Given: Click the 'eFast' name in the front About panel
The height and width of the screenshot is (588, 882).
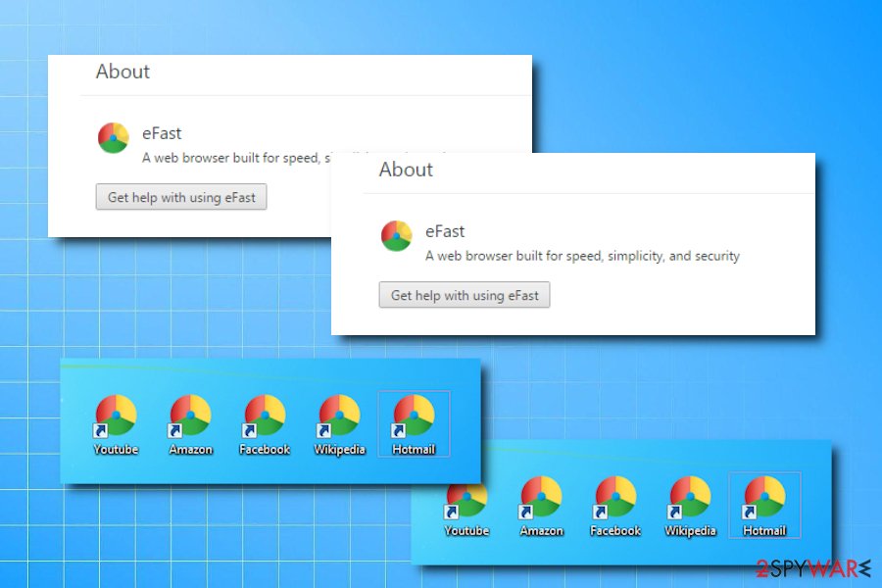Looking at the screenshot, I should pyautogui.click(x=445, y=231).
